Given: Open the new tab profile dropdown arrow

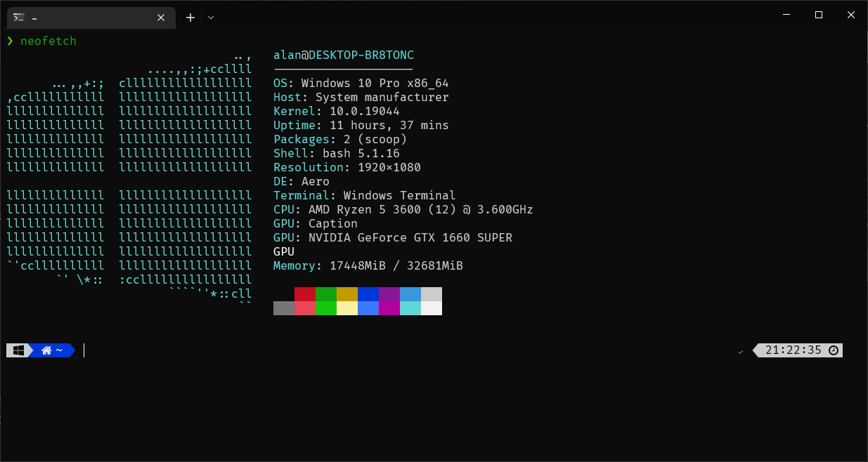Looking at the screenshot, I should click(x=211, y=18).
